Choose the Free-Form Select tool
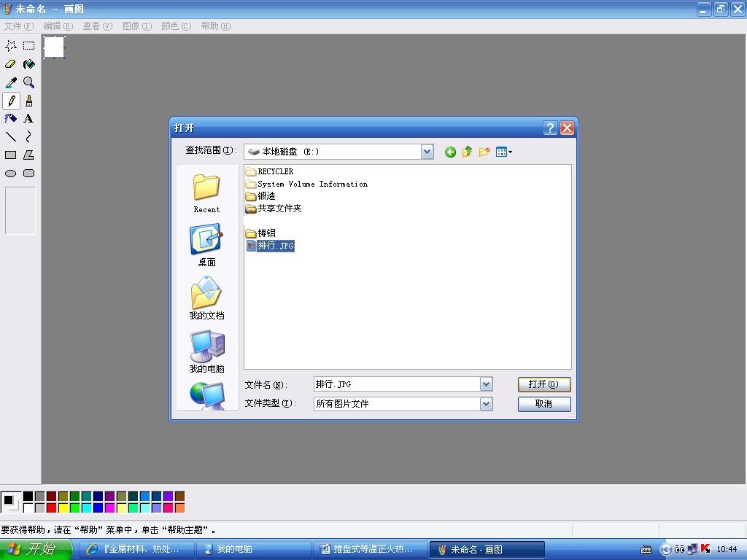The height and width of the screenshot is (560, 747). [x=10, y=45]
